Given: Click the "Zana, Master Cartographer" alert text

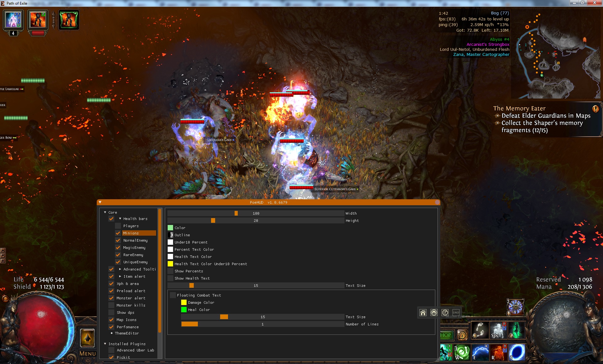Looking at the screenshot, I should point(481,55).
